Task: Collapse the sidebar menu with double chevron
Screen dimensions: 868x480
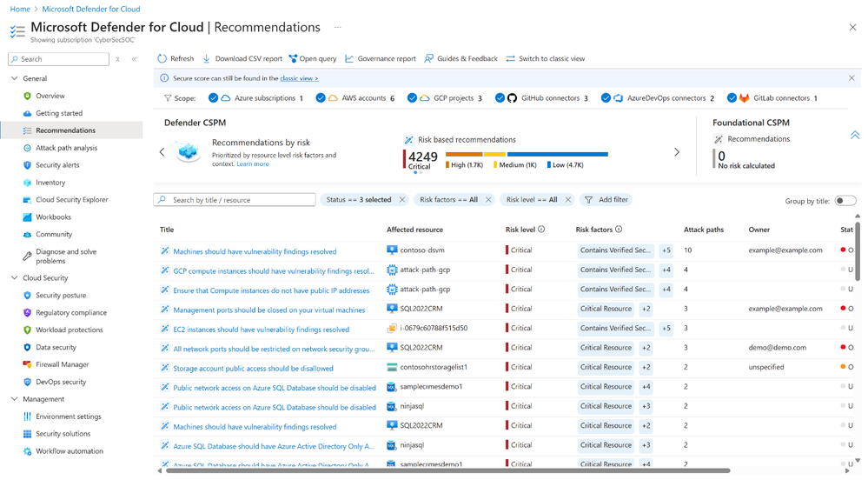Action: (134, 59)
